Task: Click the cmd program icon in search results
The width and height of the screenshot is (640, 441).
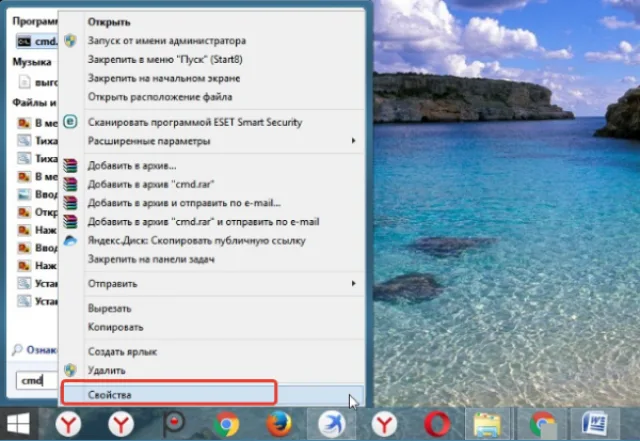Action: [x=24, y=41]
